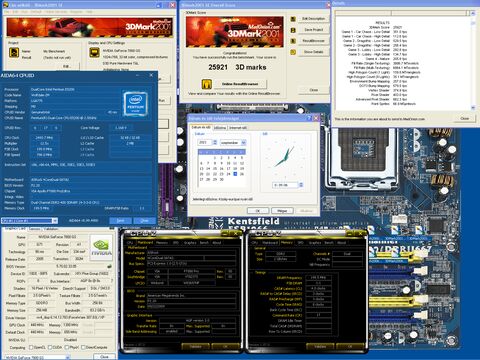Click the BIOS save icon in GPU-Z
480x360 pixels.
point(109,266)
